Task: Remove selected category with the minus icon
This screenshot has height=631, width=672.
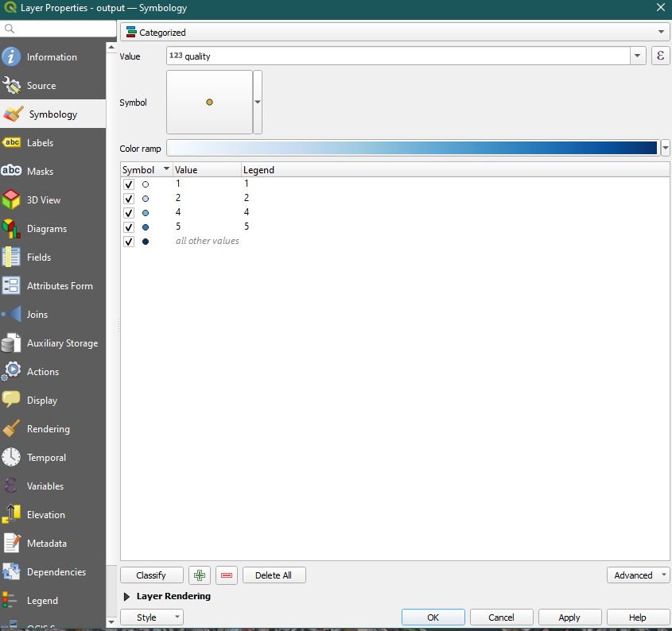Action: point(226,575)
